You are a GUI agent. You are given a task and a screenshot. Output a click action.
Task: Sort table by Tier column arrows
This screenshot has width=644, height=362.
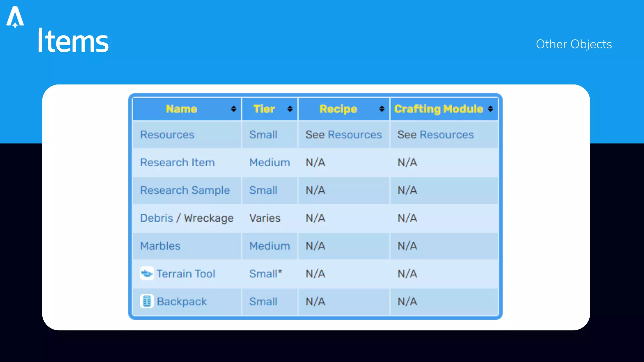pos(290,109)
